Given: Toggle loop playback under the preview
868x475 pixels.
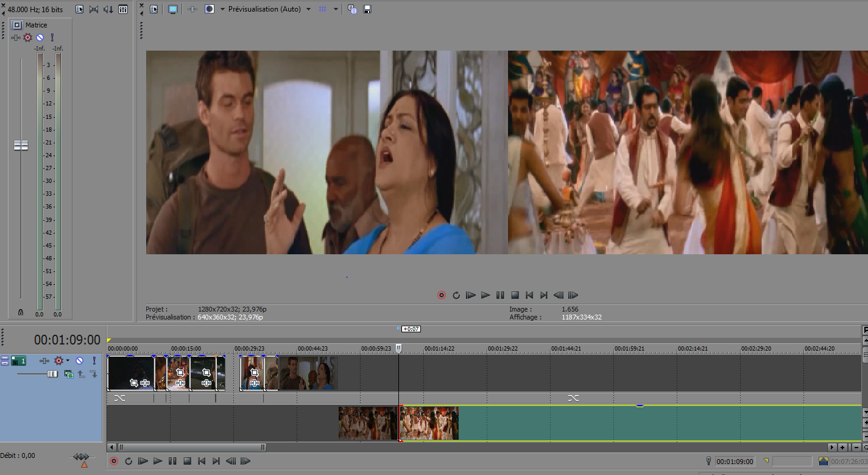Looking at the screenshot, I should coord(456,295).
